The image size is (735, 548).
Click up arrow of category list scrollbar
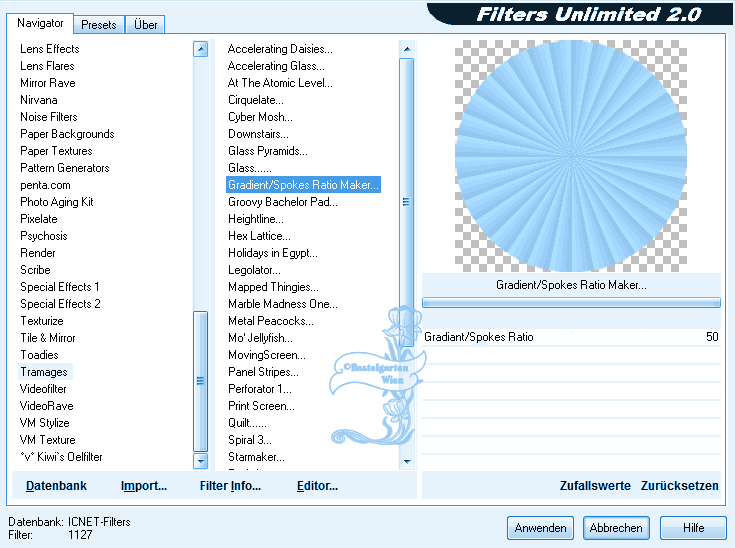click(x=201, y=49)
